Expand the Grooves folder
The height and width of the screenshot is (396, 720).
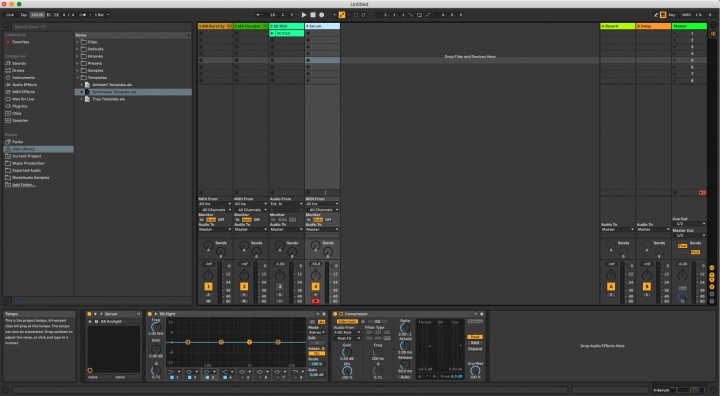(x=77, y=56)
